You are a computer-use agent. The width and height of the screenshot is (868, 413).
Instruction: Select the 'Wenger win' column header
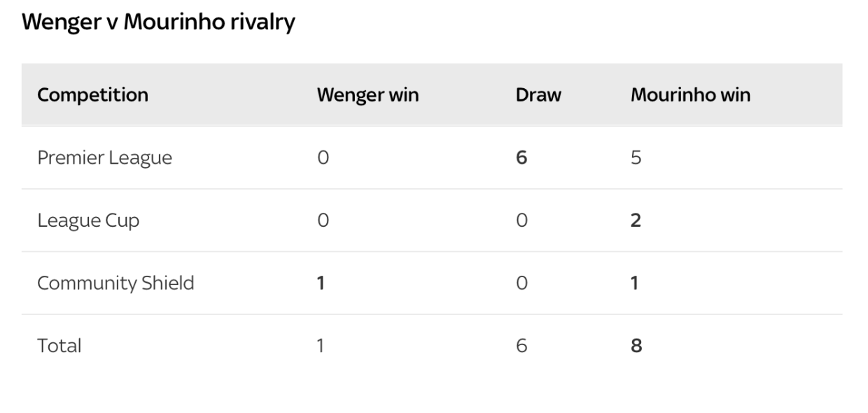tap(367, 95)
